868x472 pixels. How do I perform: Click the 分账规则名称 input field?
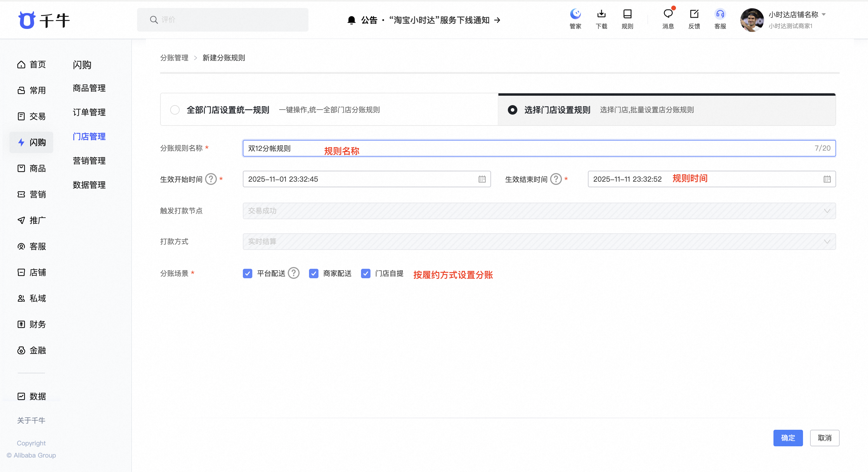click(539, 148)
